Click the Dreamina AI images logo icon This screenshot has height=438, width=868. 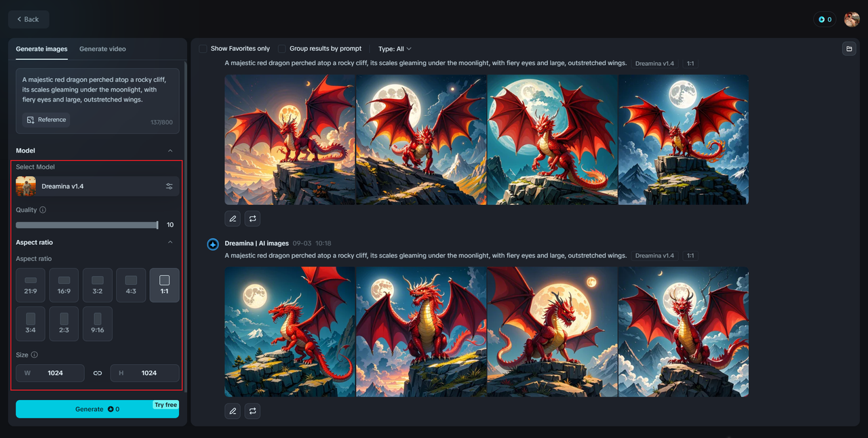[x=212, y=244]
